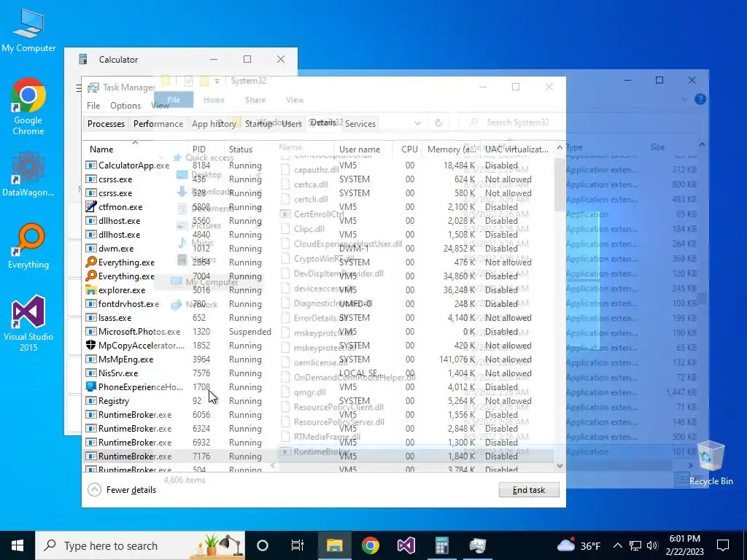This screenshot has width=747, height=560.
Task: Switch to Calculator from the taskbar
Action: (441, 545)
